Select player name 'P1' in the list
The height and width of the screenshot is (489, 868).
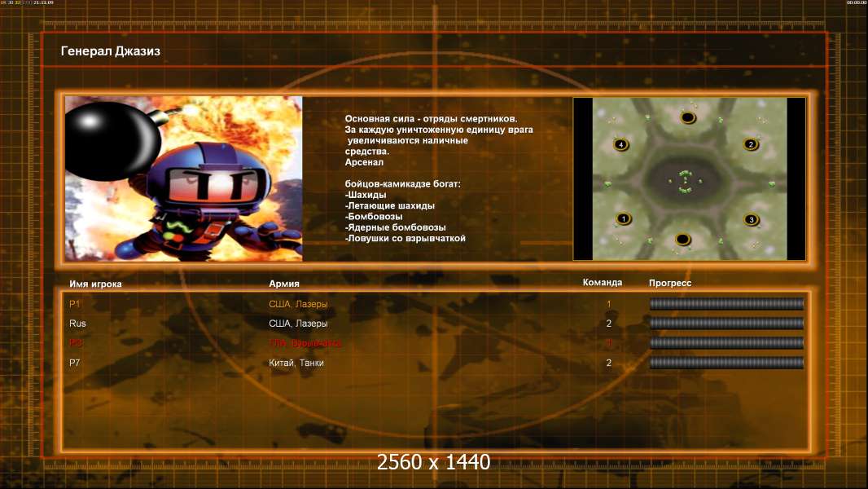point(75,304)
